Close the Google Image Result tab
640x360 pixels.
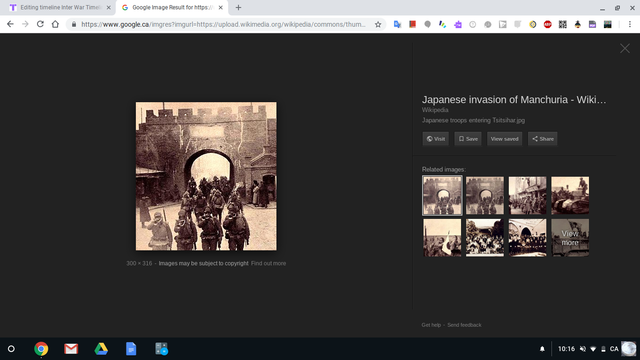pos(220,7)
